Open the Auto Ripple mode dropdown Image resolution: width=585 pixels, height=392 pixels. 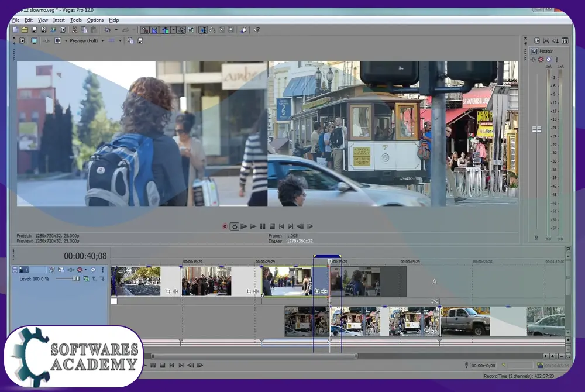click(173, 30)
